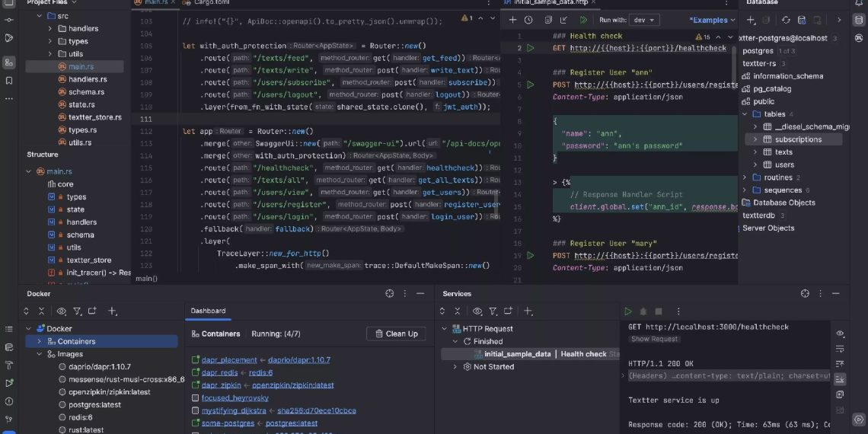
Task: Toggle the view options eye in Services toolbar
Action: [x=477, y=311]
